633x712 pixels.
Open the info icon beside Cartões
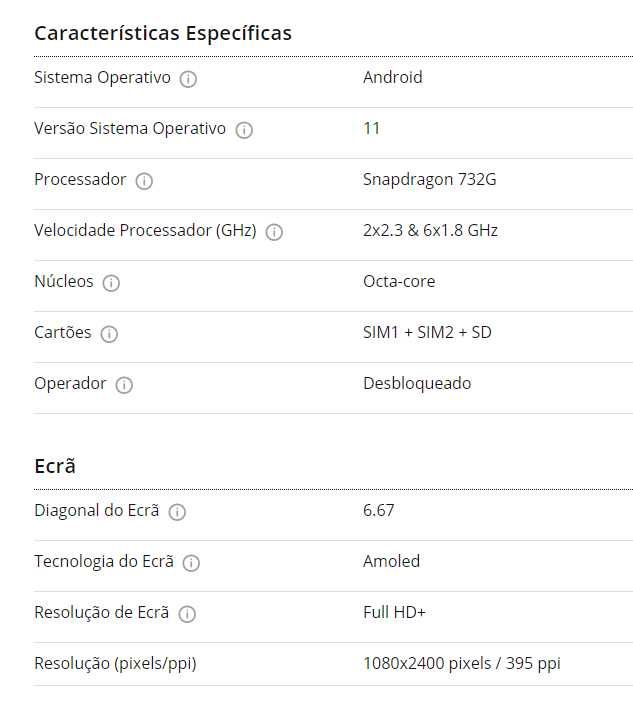[x=109, y=334]
